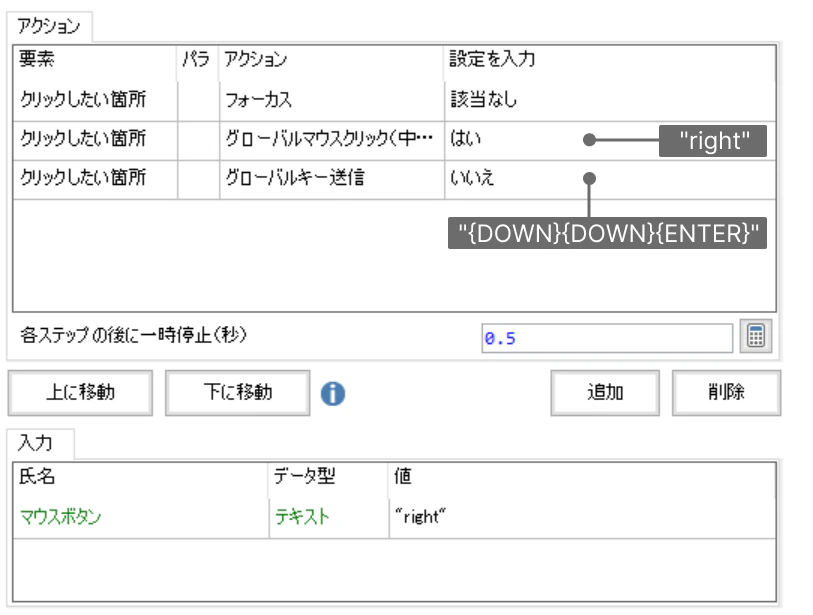Click the テキスト data type cell

(x=329, y=517)
